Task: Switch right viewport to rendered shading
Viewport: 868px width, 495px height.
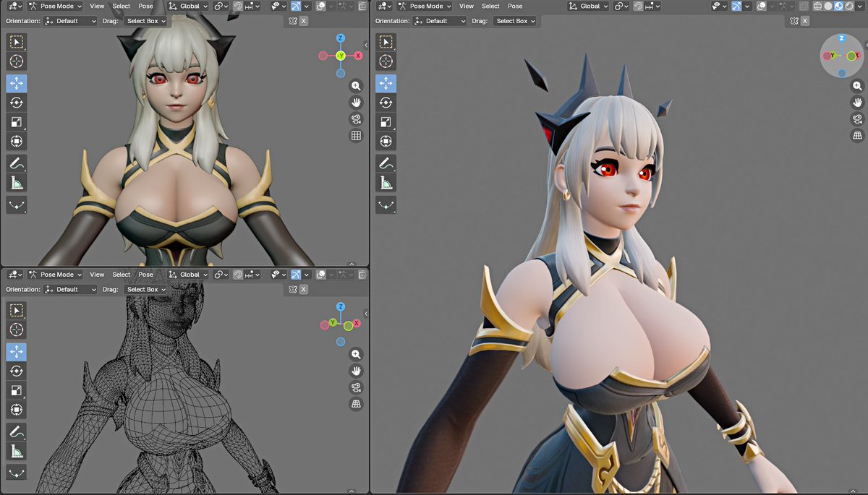Action: point(848,6)
